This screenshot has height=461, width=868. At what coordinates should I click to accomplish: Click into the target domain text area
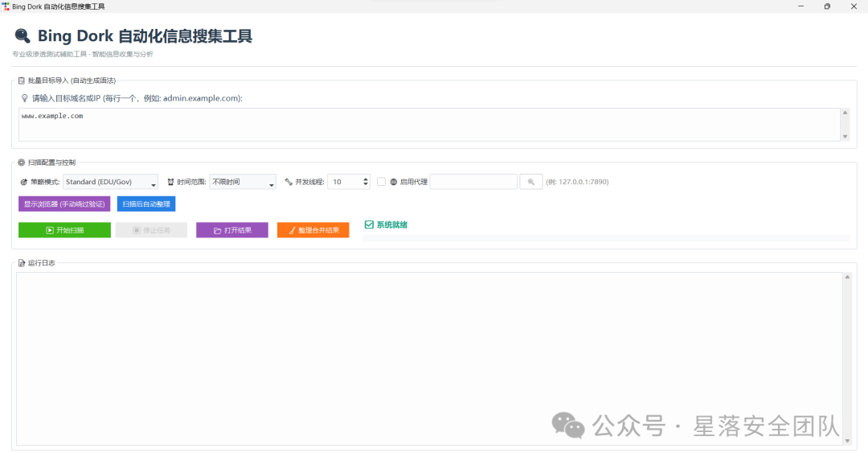tap(429, 125)
